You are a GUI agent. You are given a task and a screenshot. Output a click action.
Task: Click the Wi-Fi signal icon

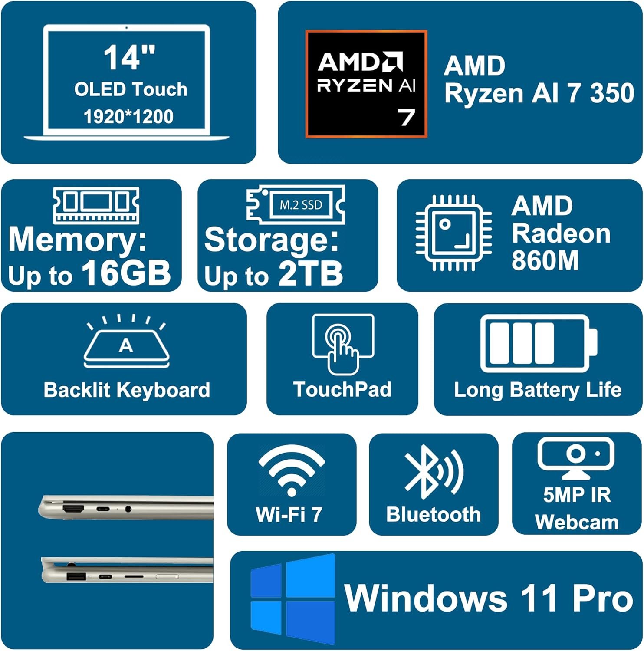pyautogui.click(x=292, y=472)
